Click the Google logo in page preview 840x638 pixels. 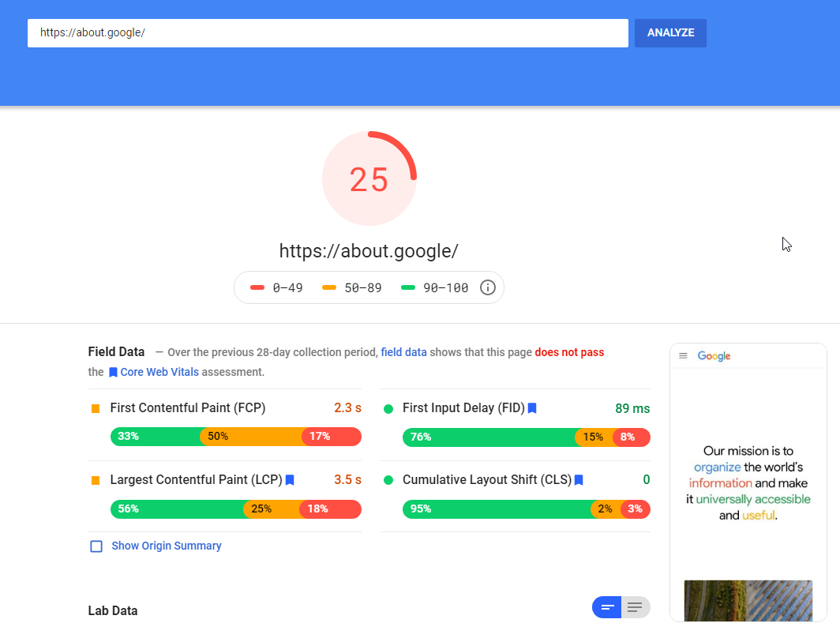[x=714, y=356]
